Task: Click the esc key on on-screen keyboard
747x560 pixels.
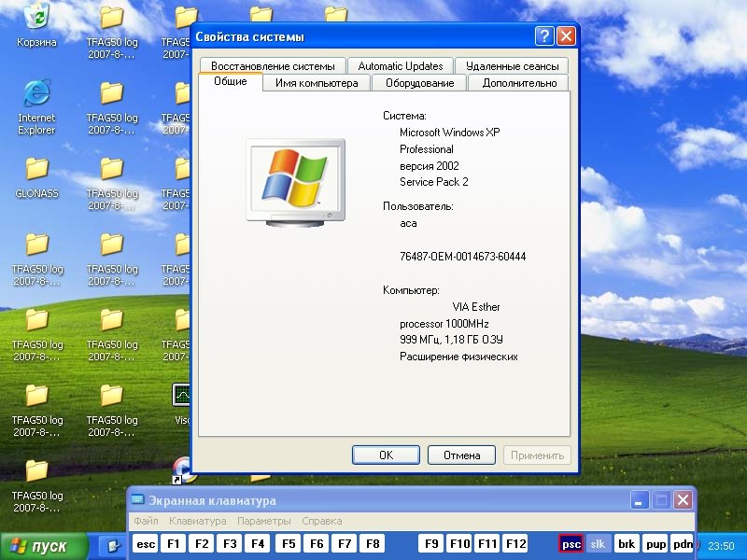Action: click(146, 544)
